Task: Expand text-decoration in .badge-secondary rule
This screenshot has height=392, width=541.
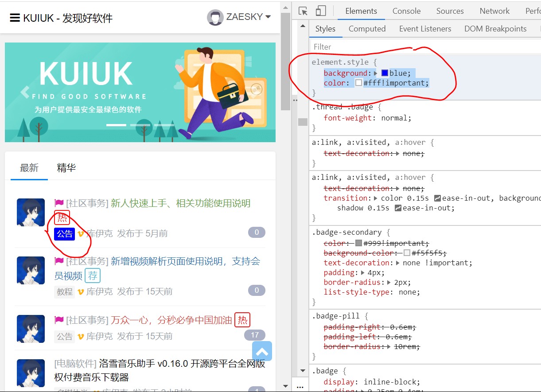Action: (397, 263)
